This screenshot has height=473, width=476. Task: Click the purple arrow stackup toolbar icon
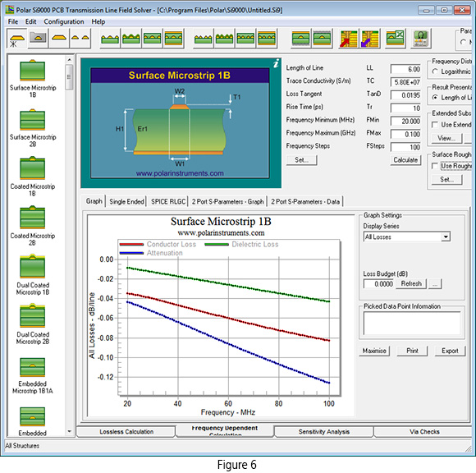coord(370,39)
